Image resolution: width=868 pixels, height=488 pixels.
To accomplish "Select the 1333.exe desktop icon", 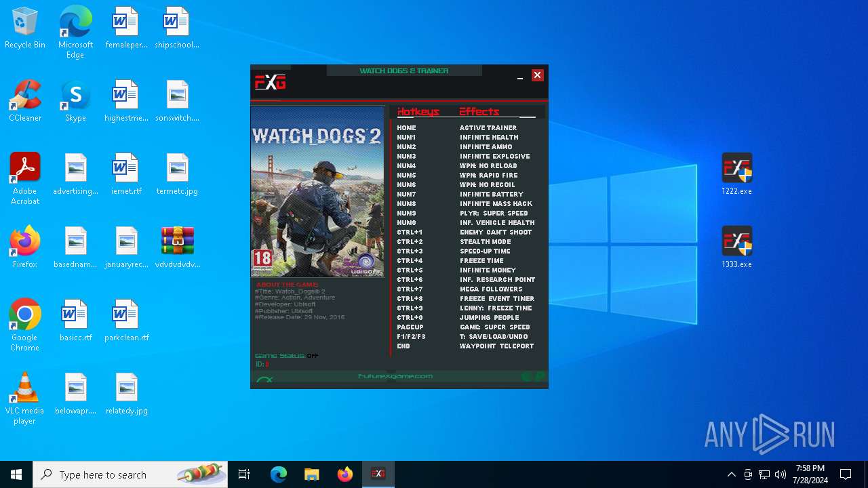I will (736, 247).
